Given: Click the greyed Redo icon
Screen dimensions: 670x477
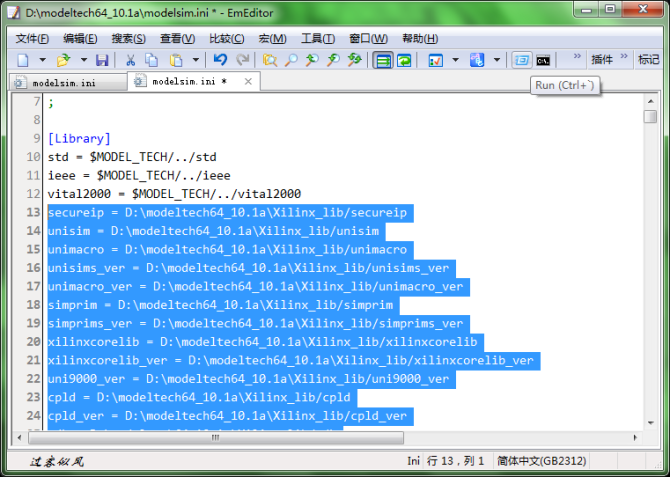Looking at the screenshot, I should pyautogui.click(x=243, y=60).
